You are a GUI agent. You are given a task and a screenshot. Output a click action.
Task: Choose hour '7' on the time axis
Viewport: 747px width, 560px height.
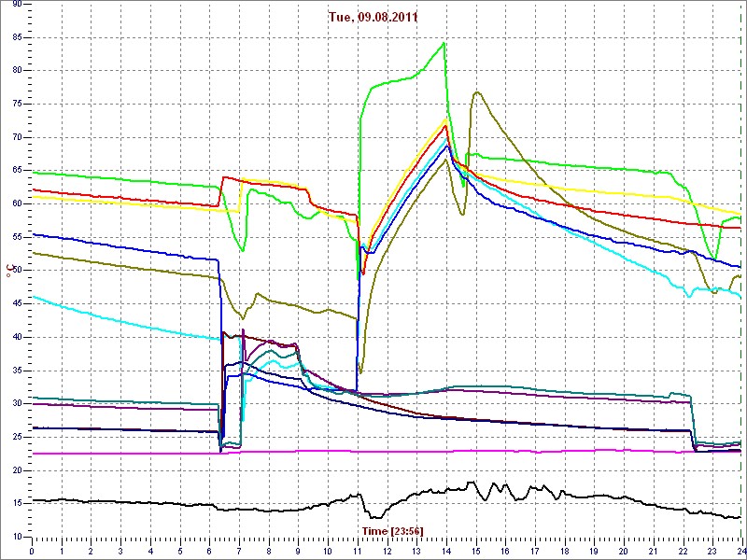coord(239,551)
